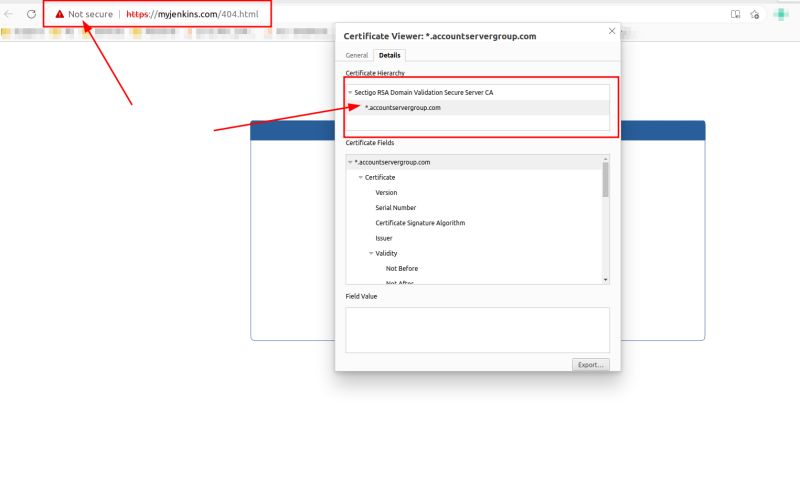This screenshot has width=800, height=504.
Task: Click the Export... button
Action: (x=590, y=365)
